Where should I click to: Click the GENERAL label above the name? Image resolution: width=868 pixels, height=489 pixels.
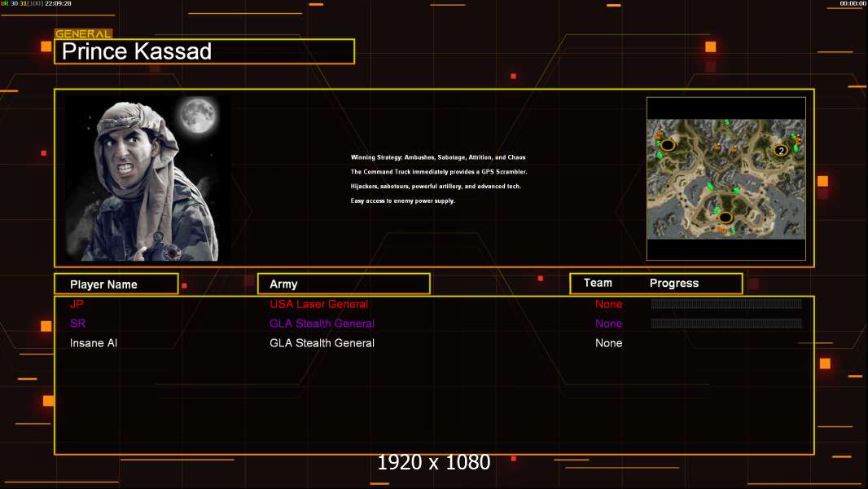point(83,33)
